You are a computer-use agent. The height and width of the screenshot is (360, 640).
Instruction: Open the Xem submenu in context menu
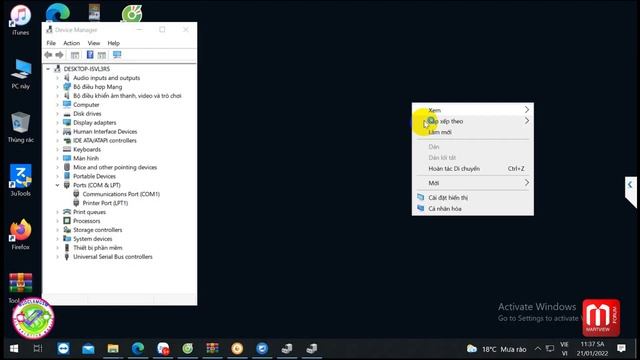(x=473, y=110)
